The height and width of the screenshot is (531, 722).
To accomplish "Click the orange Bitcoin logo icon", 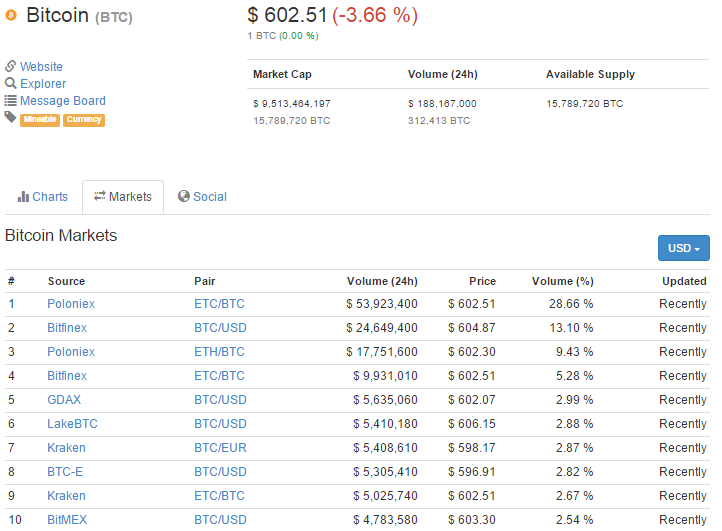I will [x=11, y=15].
